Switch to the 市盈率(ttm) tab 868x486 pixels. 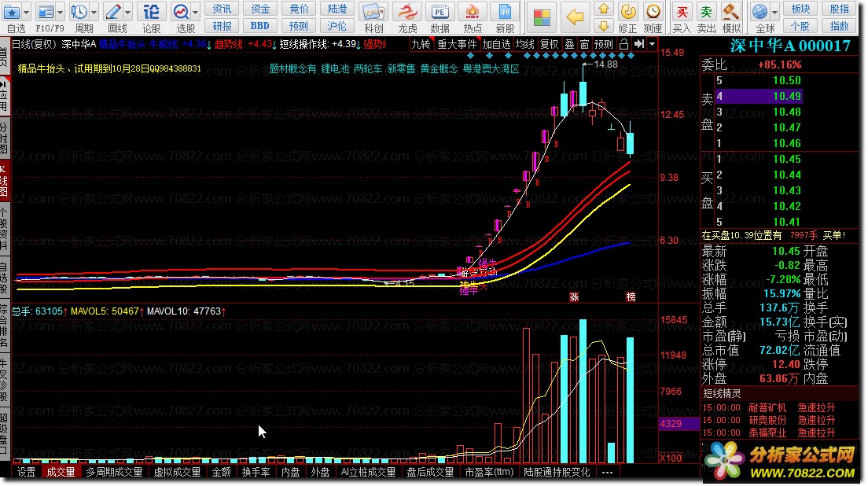coord(489,472)
